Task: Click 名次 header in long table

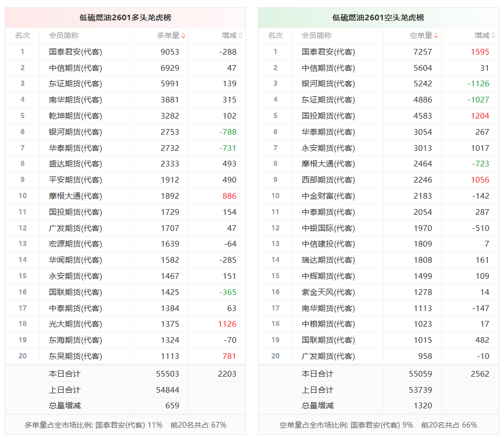Action: (22, 36)
